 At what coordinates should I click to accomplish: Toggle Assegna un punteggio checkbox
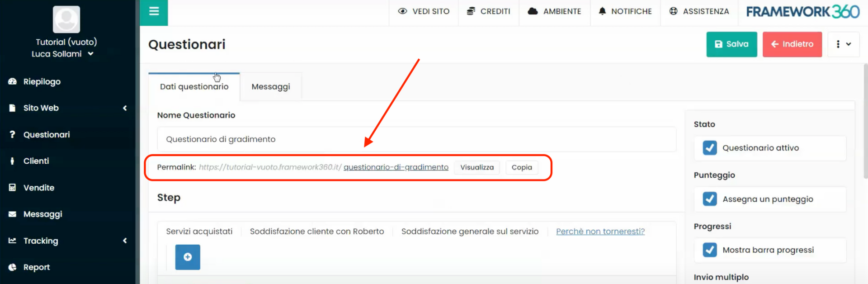pos(710,199)
